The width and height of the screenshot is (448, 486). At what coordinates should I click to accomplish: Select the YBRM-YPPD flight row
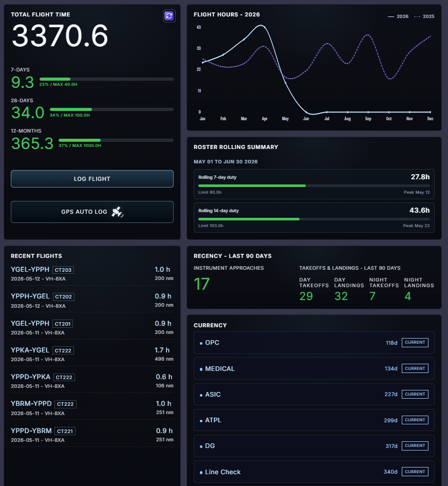click(92, 408)
